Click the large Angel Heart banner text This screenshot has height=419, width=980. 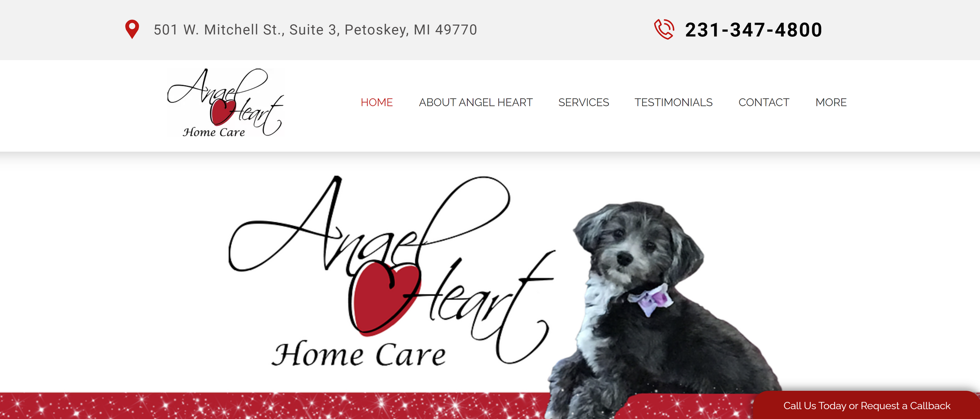[x=392, y=270]
